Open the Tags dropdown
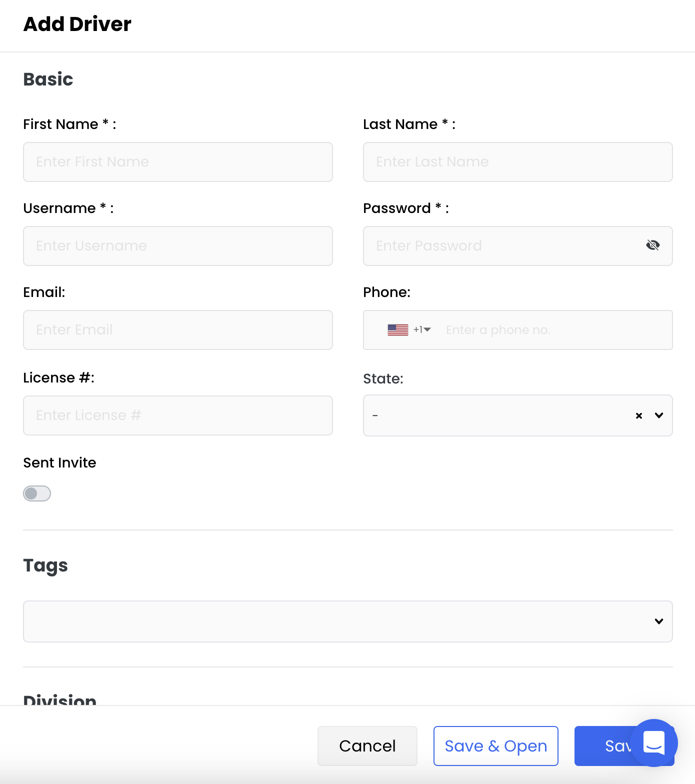This screenshot has height=784, width=695. point(658,621)
